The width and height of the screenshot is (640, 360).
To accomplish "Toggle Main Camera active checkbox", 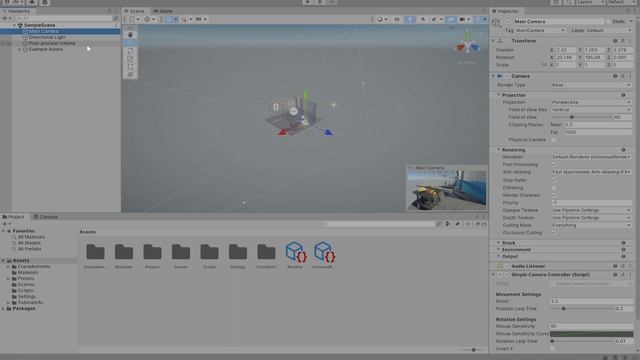I will pos(509,21).
